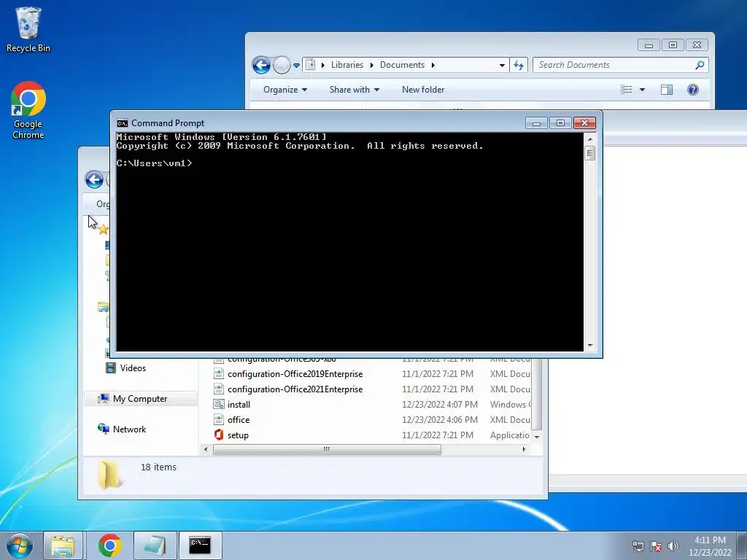The height and width of the screenshot is (560, 747).
Task: Click file list vertical scroll down arrow
Action: click(537, 437)
